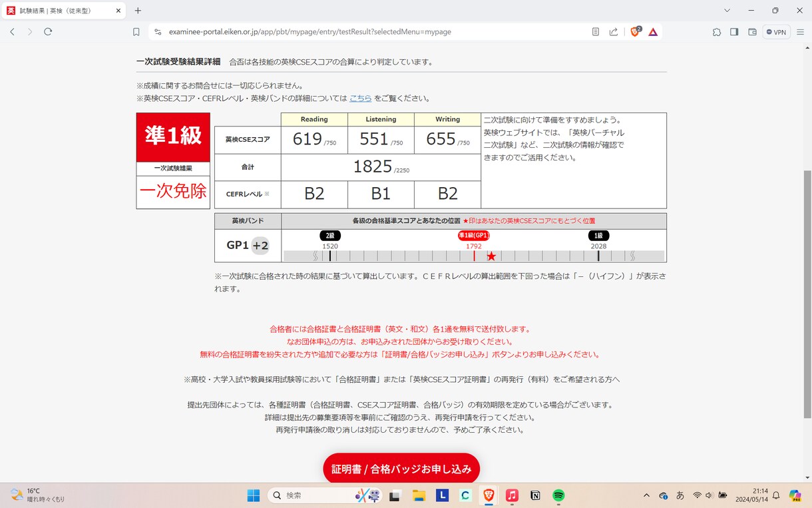Click the 証明書 / 合格バッジお申し込み button
Screen dimensions: 812x508
[x=401, y=469]
